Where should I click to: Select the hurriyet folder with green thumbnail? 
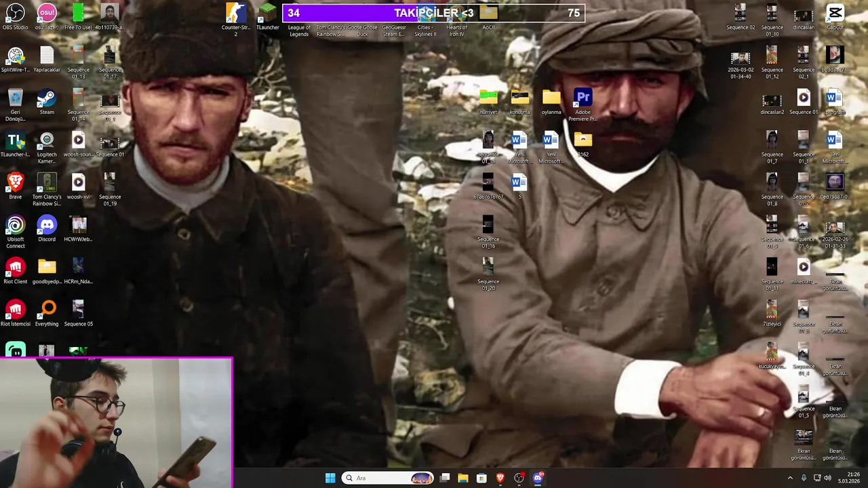pos(488,102)
